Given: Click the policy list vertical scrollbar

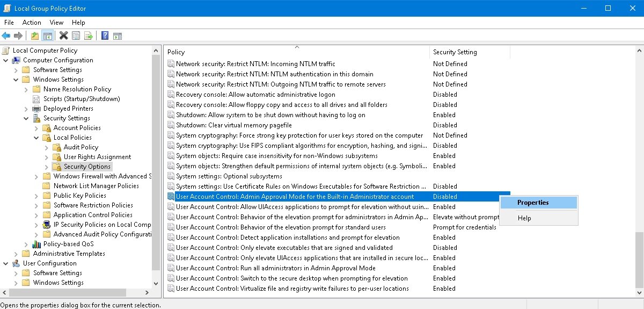Looking at the screenshot, I should pyautogui.click(x=639, y=172).
